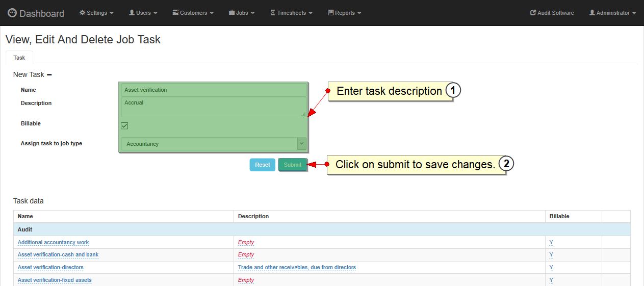Click the Audit Software external link icon
Screen dimensions: 644x286
tap(533, 13)
